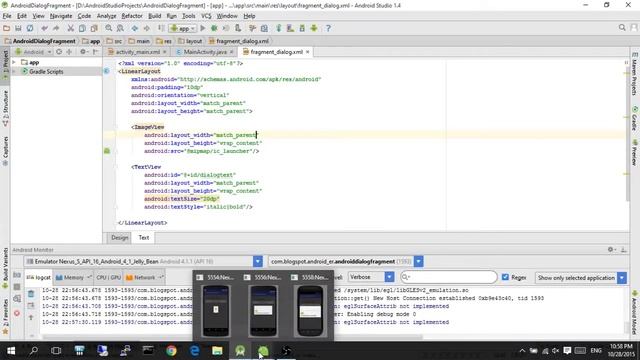The width and height of the screenshot is (640, 360).
Task: Open the Android project view dropdown
Action: coord(33,52)
